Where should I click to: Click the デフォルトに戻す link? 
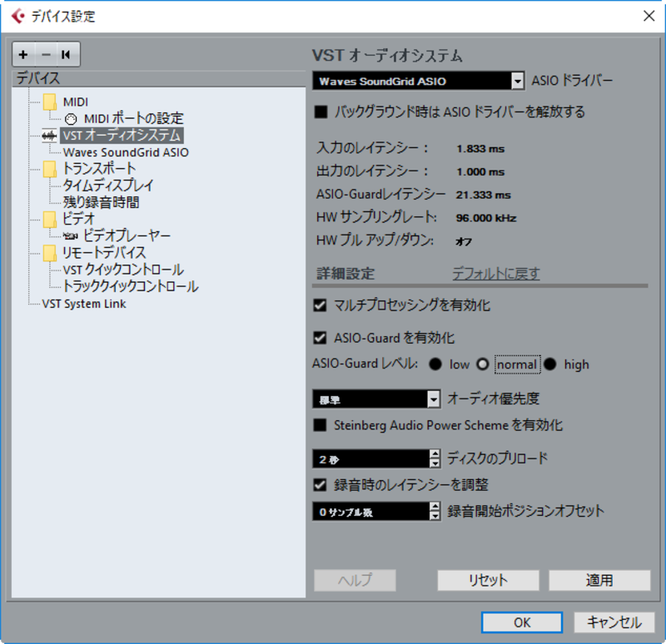tap(495, 274)
